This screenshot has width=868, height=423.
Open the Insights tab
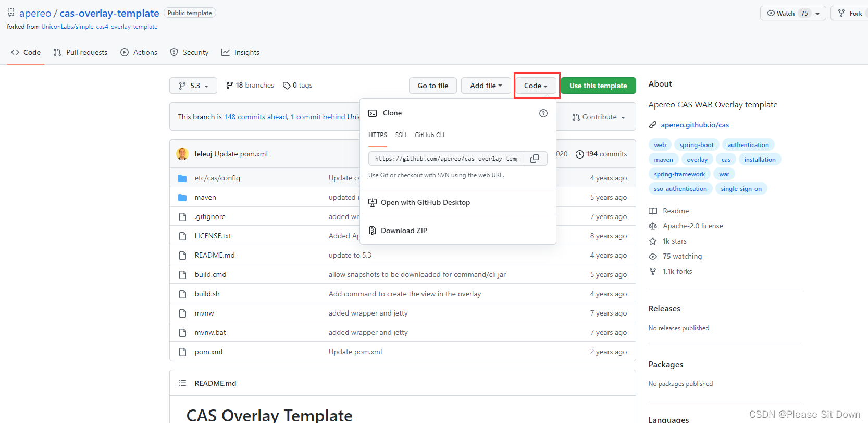240,52
